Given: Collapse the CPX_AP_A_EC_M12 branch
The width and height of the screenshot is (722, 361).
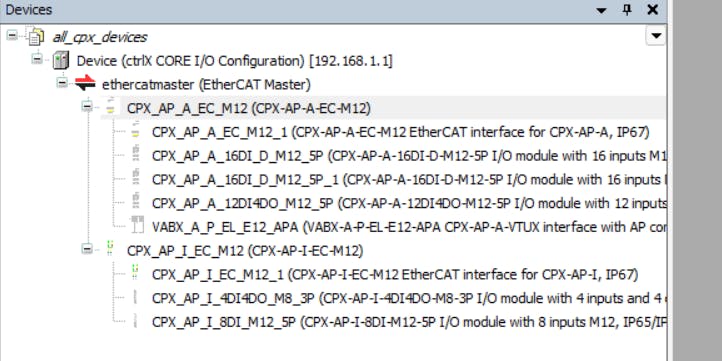Looking at the screenshot, I should point(87,107).
